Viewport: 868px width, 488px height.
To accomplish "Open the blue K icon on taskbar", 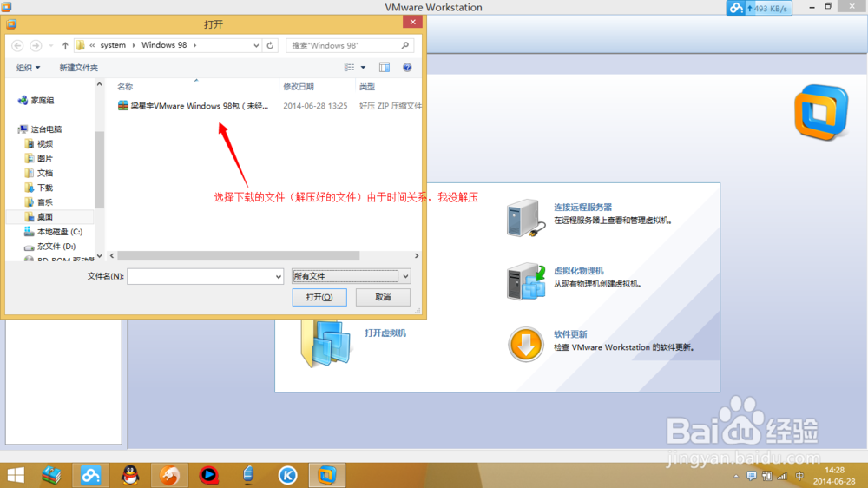I will pyautogui.click(x=287, y=475).
